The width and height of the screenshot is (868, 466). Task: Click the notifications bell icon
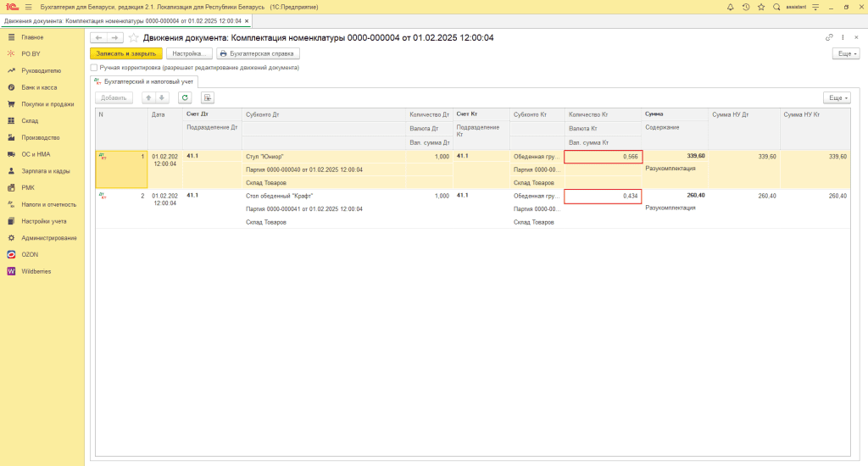pyautogui.click(x=730, y=7)
